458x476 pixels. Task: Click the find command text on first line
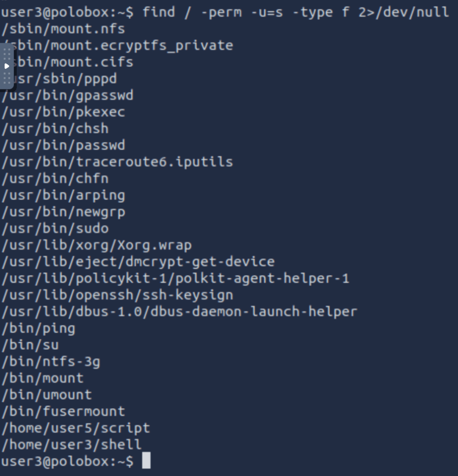(296, 12)
